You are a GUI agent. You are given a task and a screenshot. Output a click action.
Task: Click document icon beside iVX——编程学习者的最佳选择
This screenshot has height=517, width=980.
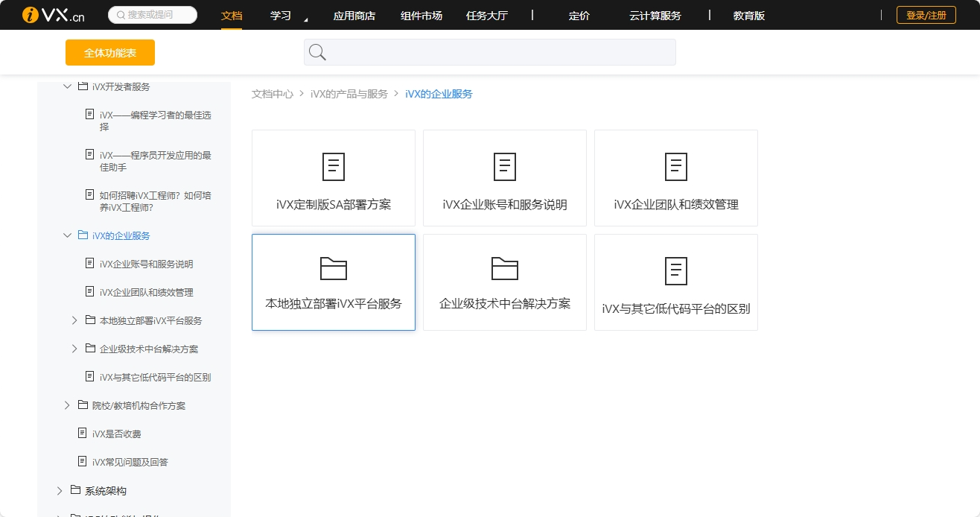(x=90, y=115)
